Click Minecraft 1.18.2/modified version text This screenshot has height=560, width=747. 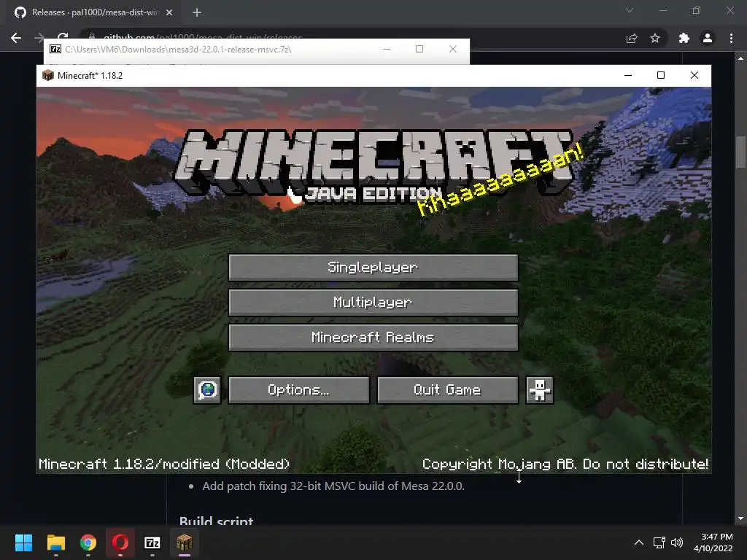coord(164,464)
